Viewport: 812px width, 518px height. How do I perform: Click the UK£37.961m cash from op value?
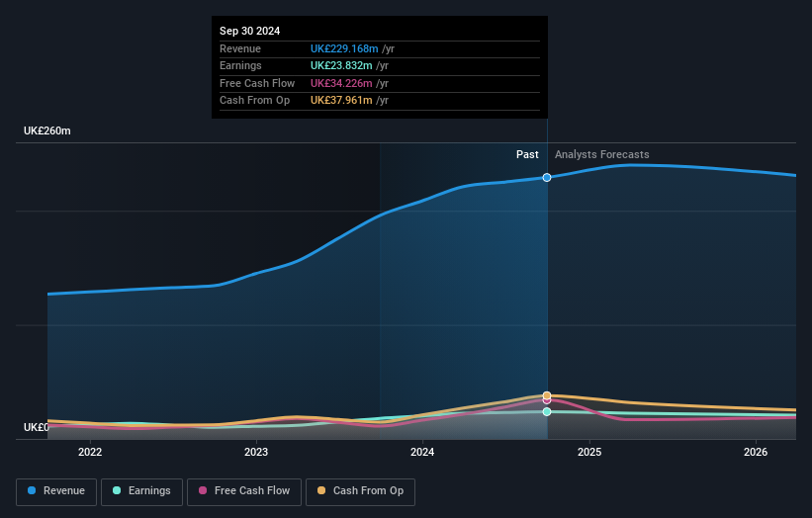click(x=341, y=101)
